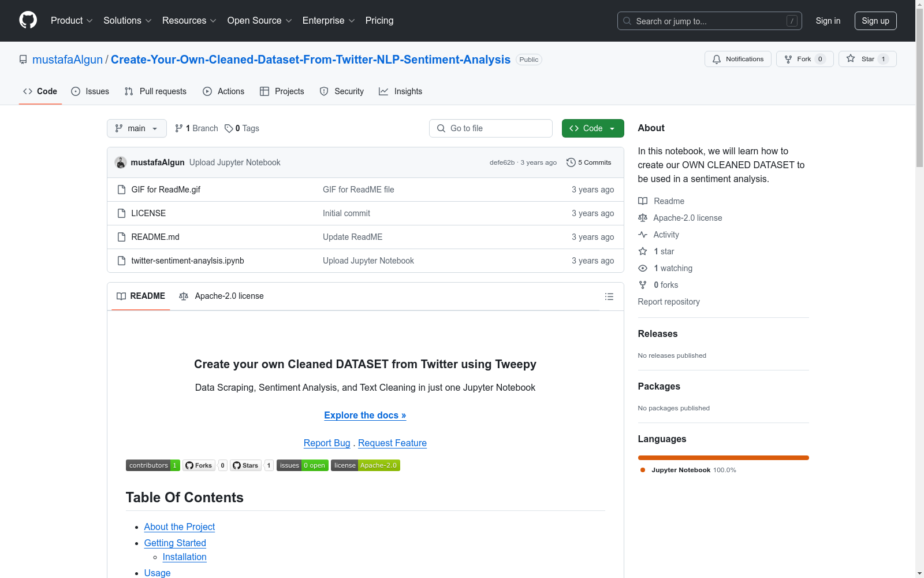Click the issues 0 open badge
Screen dimensions: 924x578
pyautogui.click(x=303, y=465)
